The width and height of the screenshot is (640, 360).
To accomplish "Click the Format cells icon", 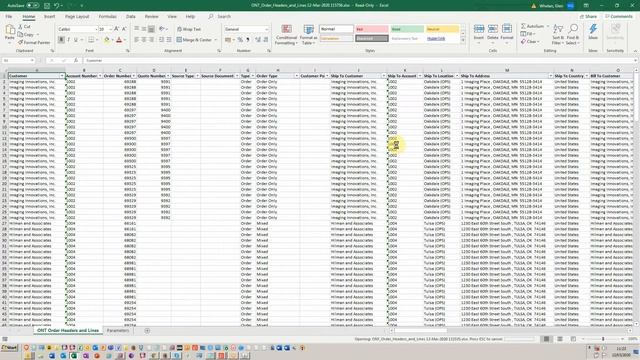I will 507,29.
